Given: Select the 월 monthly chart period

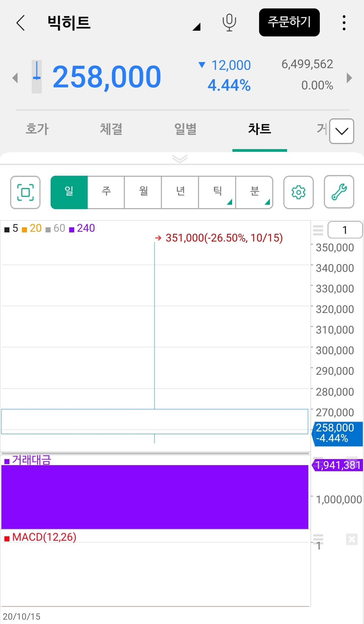Looking at the screenshot, I should click(143, 192).
